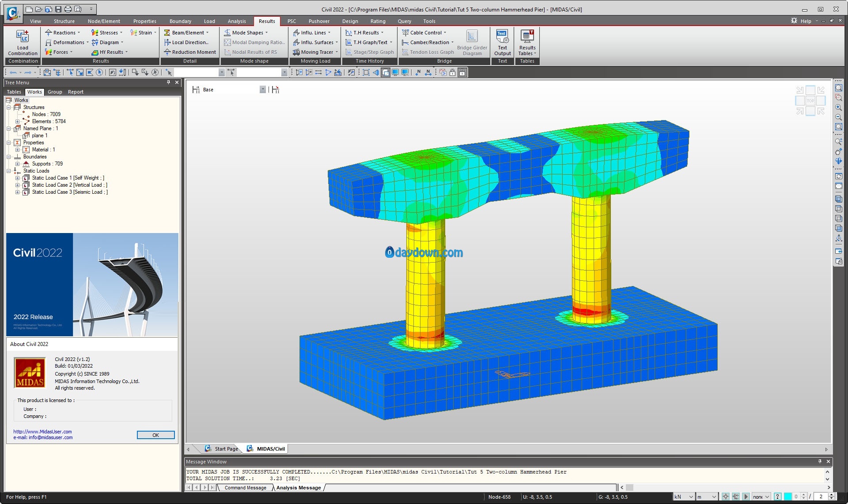848x504 pixels.
Task: Click the play-shaped icon in the status bar
Action: click(746, 496)
